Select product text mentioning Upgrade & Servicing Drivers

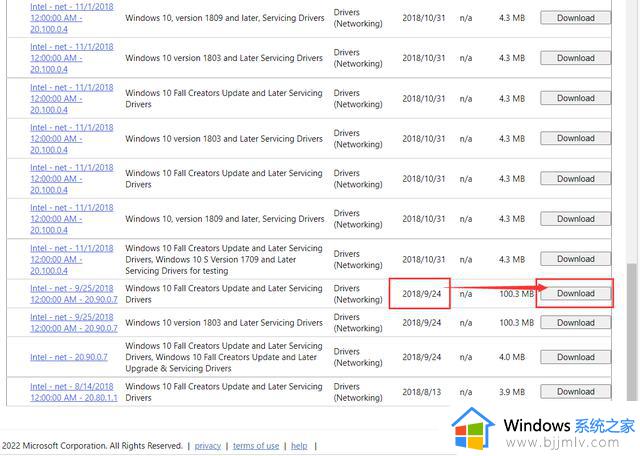pyautogui.click(x=224, y=357)
